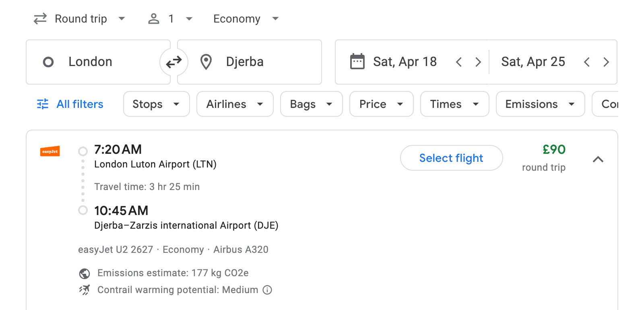Click the calendar icon beside the departure date

(x=358, y=61)
